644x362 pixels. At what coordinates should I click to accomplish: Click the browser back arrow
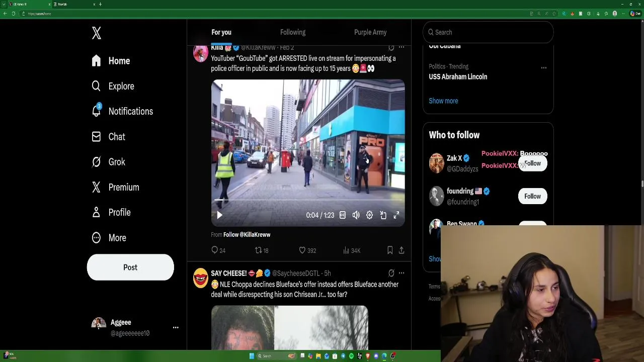pyautogui.click(x=5, y=14)
